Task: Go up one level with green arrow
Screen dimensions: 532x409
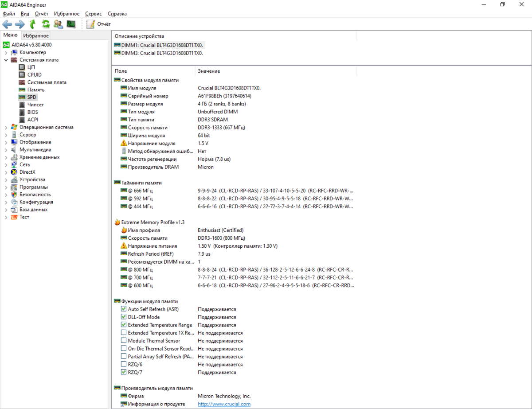Action: click(33, 24)
